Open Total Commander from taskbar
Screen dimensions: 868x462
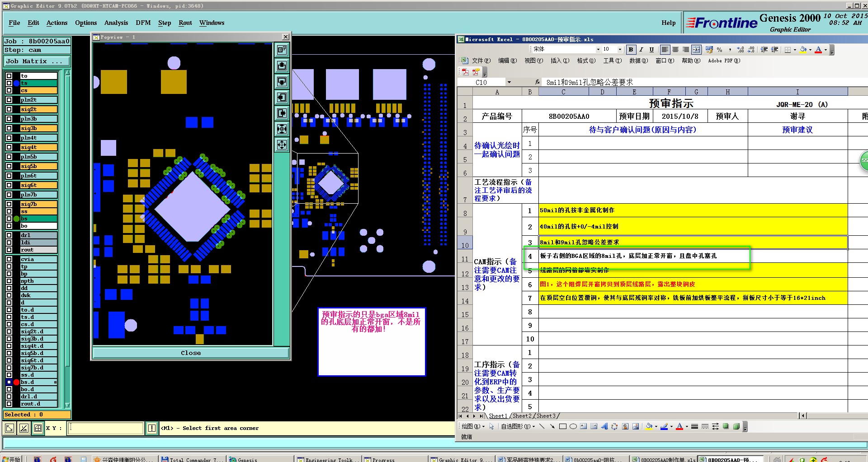tap(192, 459)
